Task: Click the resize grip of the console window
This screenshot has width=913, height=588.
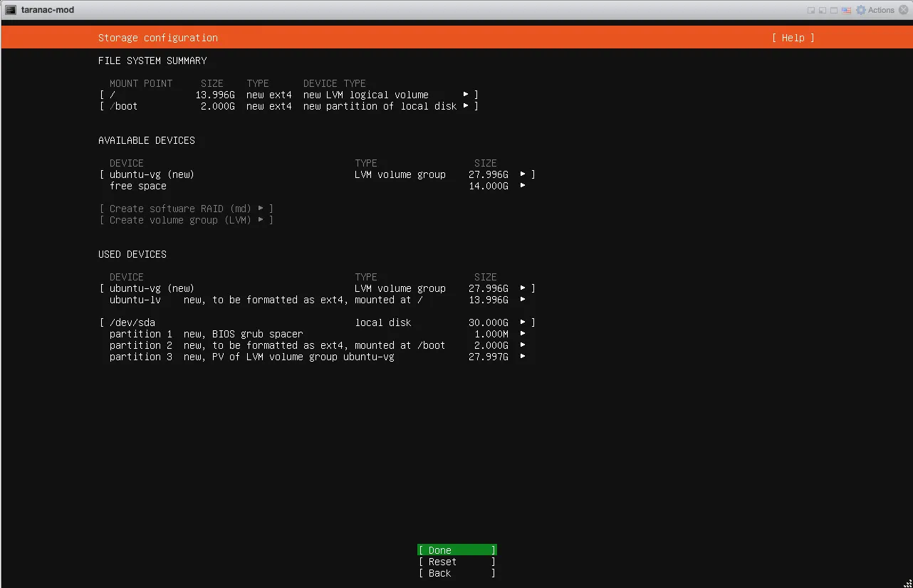Action: coord(907,582)
